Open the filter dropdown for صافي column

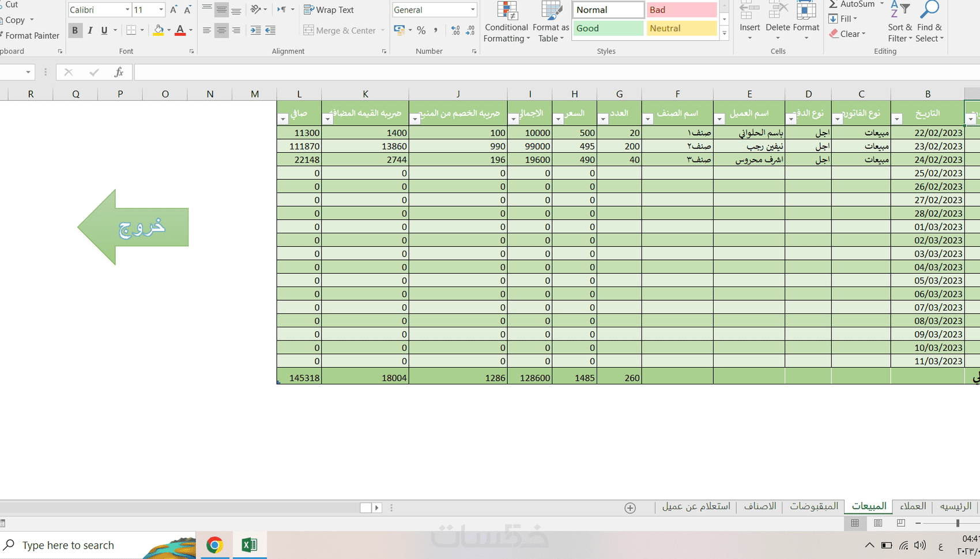click(282, 119)
